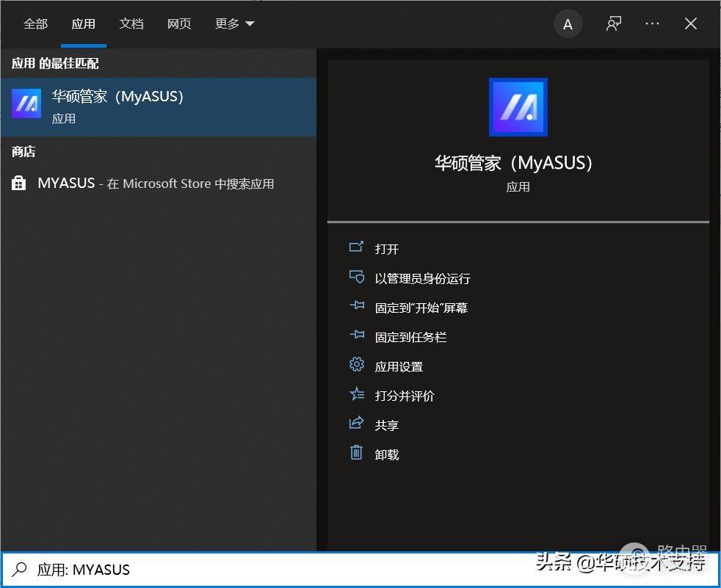Close the search panel
The height and width of the screenshot is (588, 721).
tap(691, 24)
